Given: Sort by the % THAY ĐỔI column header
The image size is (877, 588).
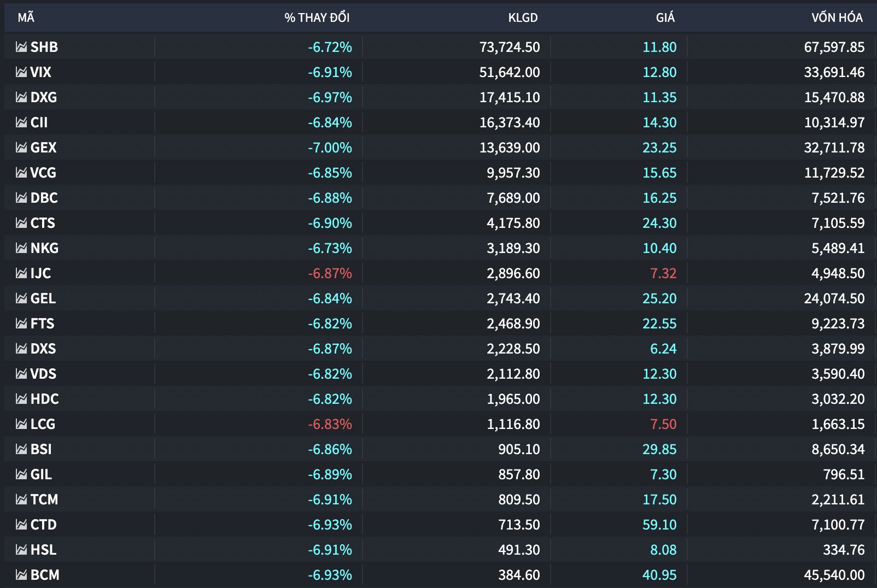Looking at the screenshot, I should pyautogui.click(x=317, y=17).
